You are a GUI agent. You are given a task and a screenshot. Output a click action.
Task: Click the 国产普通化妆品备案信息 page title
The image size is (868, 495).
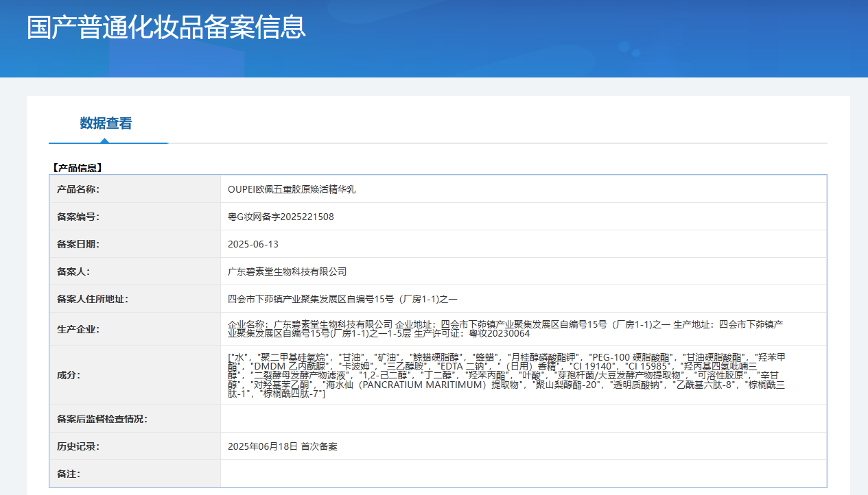tap(166, 27)
